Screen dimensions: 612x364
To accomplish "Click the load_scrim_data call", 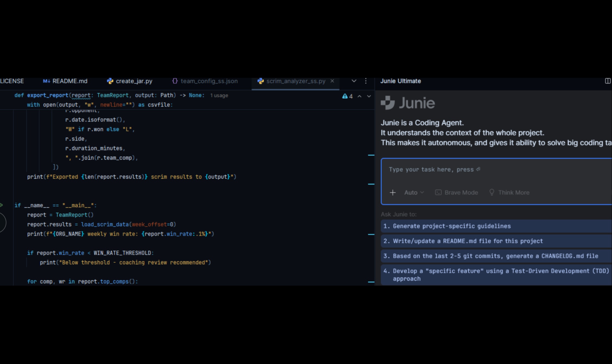I will [x=105, y=224].
